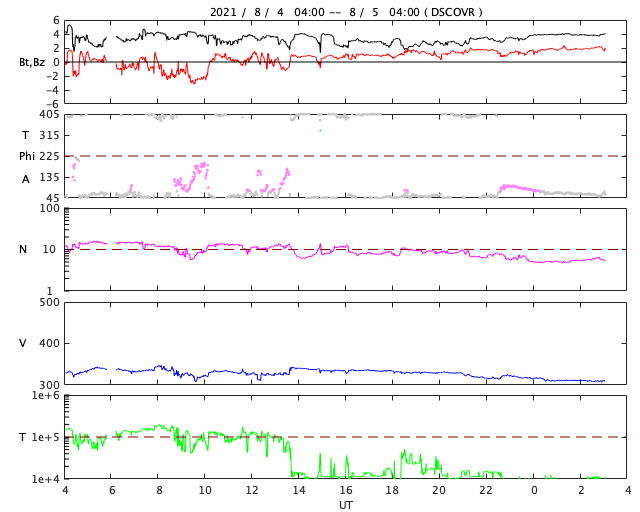The height and width of the screenshot is (512, 640).
Task: Click the "N" density axis label
Action: (x=23, y=249)
